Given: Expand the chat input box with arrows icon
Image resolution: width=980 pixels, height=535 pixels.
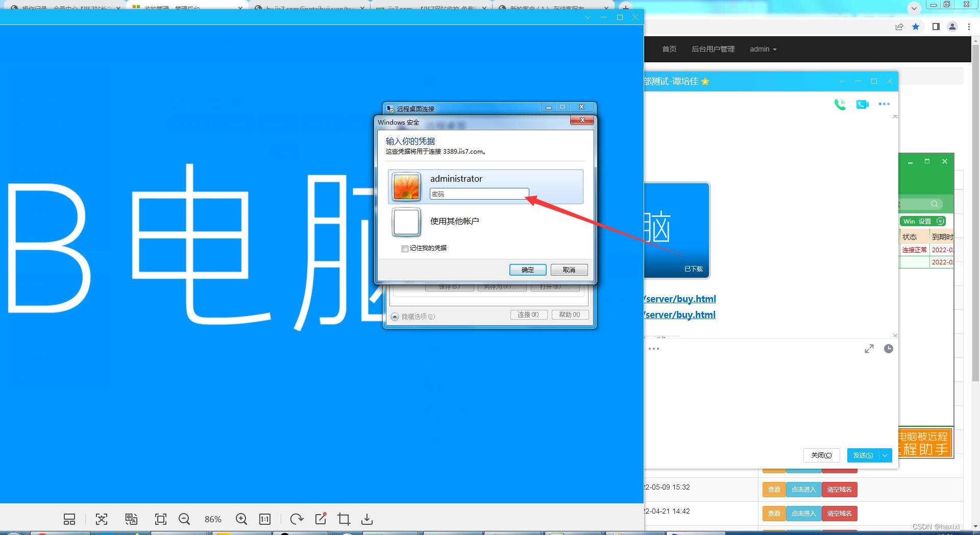Looking at the screenshot, I should [x=869, y=349].
